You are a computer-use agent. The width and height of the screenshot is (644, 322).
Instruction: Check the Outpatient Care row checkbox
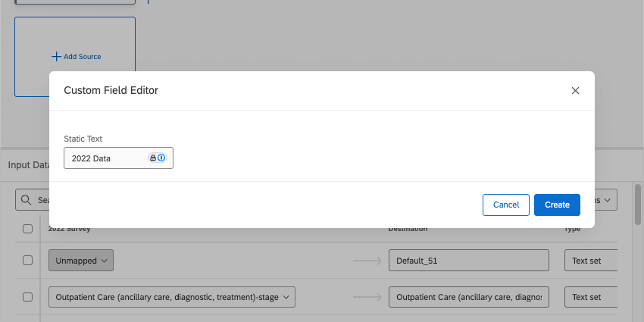pyautogui.click(x=28, y=297)
